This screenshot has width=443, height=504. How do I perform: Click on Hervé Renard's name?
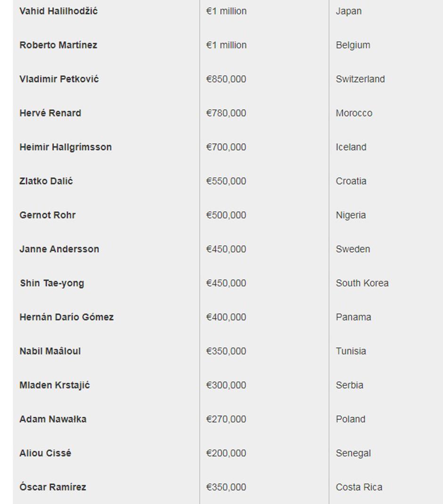(50, 113)
